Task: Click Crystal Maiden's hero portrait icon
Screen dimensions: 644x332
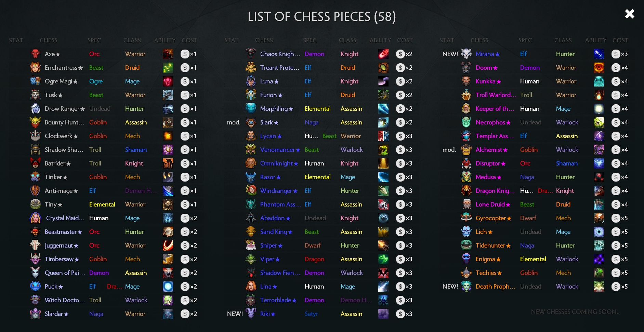Action: (35, 218)
